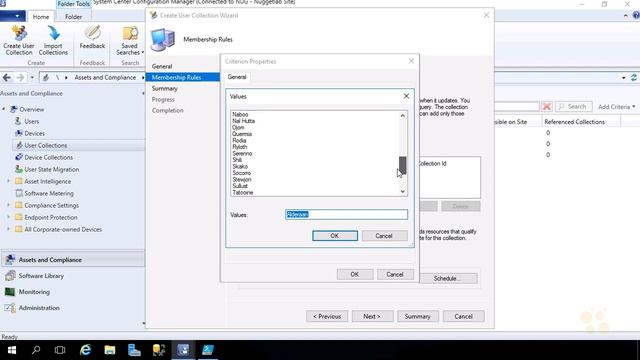Screen dimensions: 640x360
Task: Select Serenno in the values list
Action: click(242, 153)
